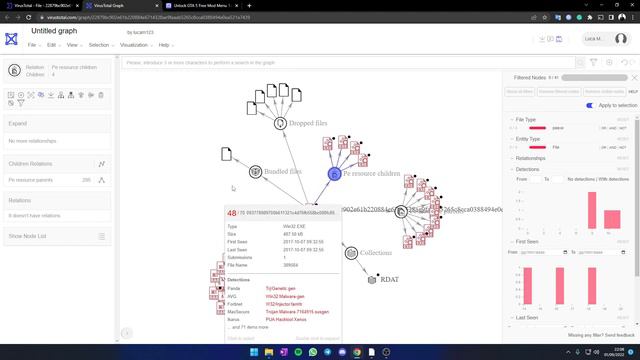Open the Luca M. user account button
This screenshot has height=360, width=640.
tap(606, 39)
